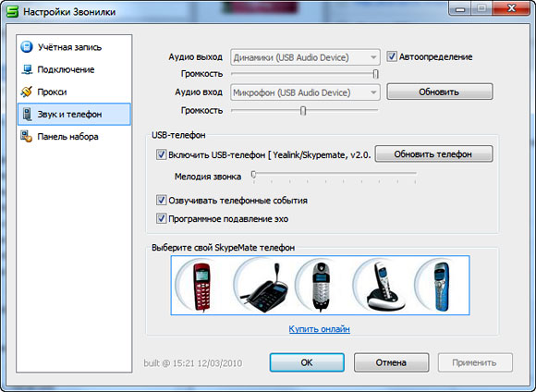The width and height of the screenshot is (536, 392).
Task: Follow the Купить онлайн link
Action: pyautogui.click(x=319, y=329)
